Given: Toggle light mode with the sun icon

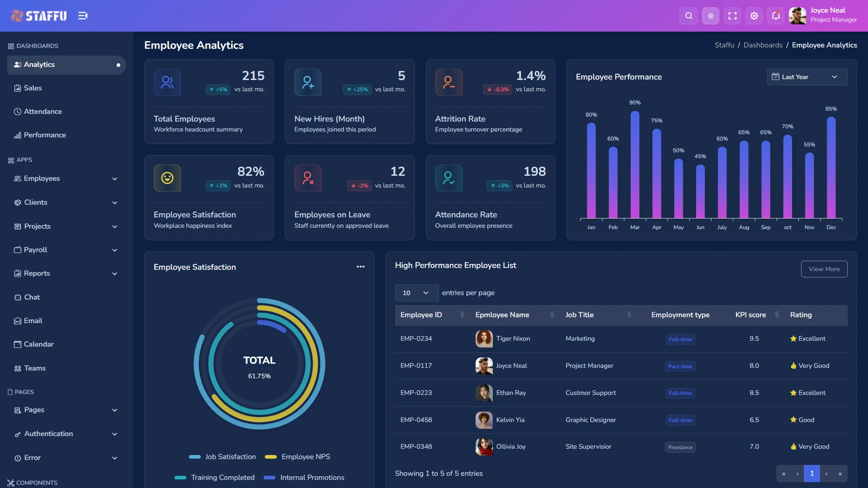Looking at the screenshot, I should click(711, 16).
